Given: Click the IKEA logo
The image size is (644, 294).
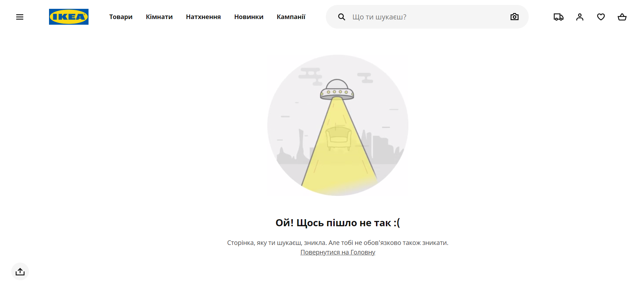Looking at the screenshot, I should point(69,17).
